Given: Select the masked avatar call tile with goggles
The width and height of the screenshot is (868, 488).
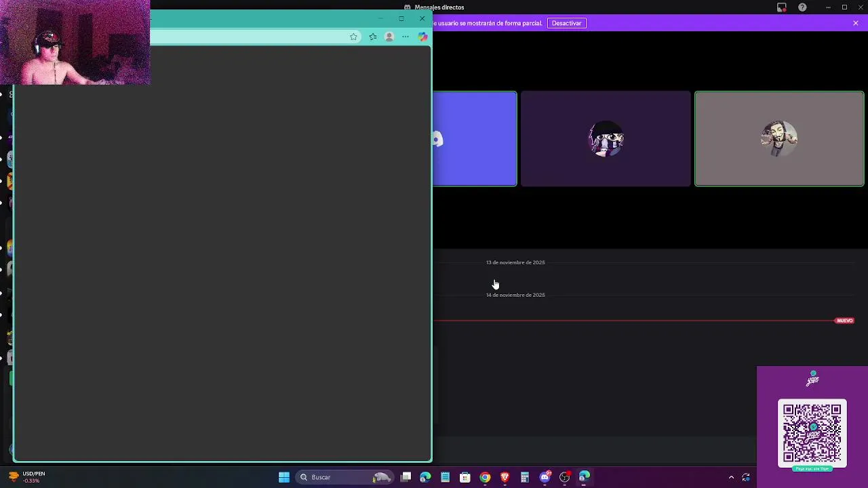Looking at the screenshot, I should (x=606, y=139).
